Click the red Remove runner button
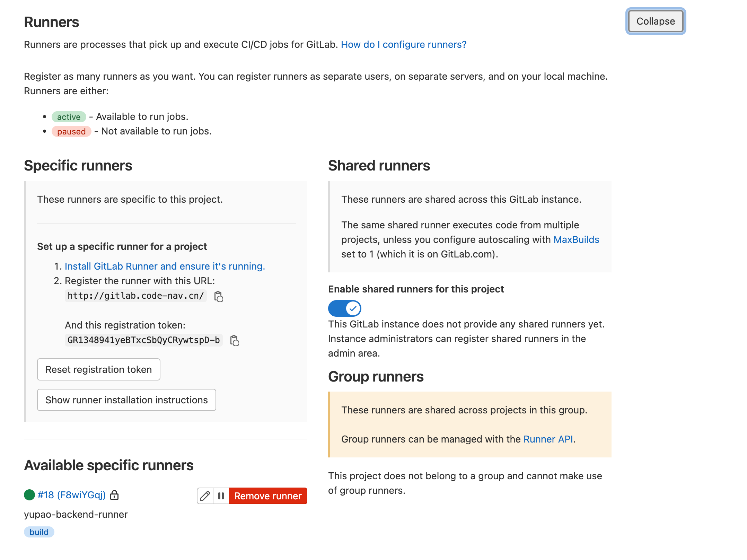The height and width of the screenshot is (560, 747). pos(268,496)
